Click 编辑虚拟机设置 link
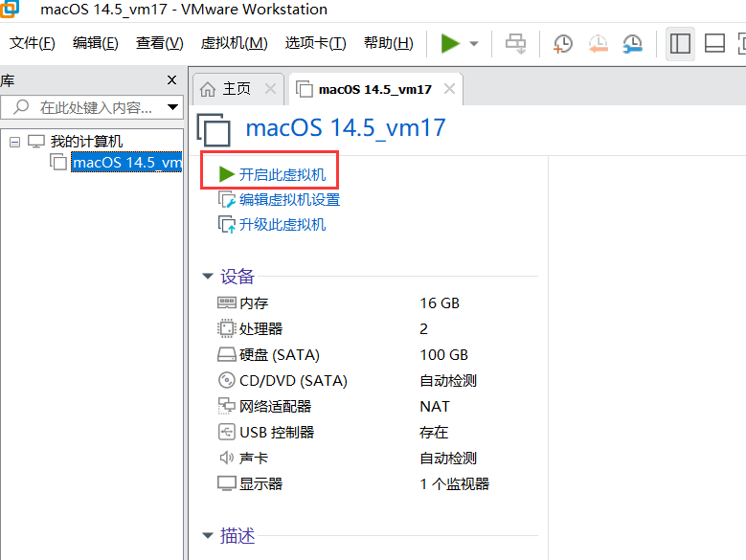The image size is (746, 560). 289,199
